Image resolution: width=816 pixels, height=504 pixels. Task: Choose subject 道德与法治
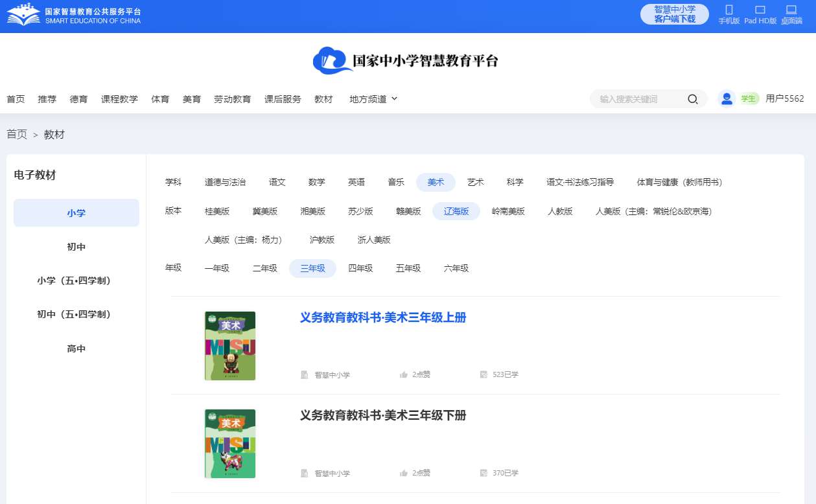(x=225, y=183)
